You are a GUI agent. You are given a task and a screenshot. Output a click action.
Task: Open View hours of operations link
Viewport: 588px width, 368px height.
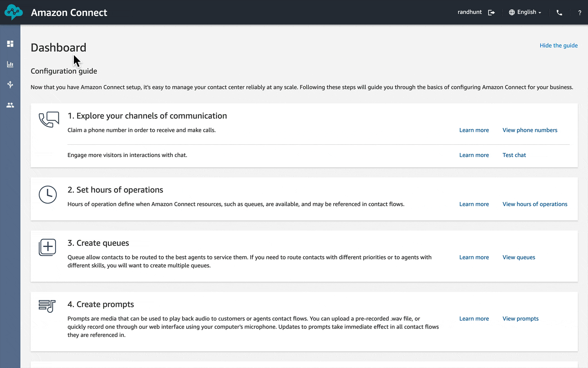point(535,204)
